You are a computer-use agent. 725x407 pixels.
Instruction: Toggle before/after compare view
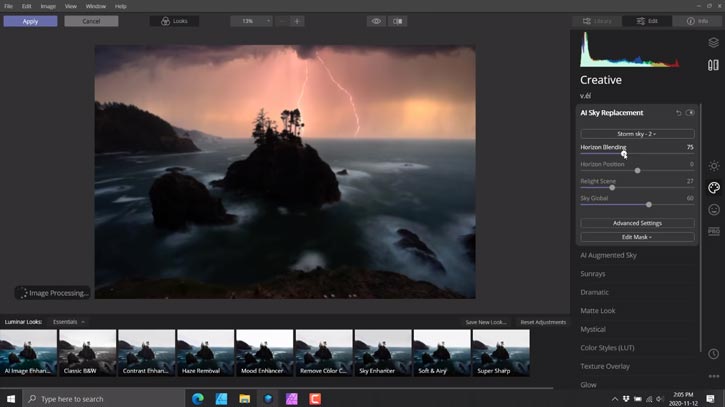(x=398, y=21)
